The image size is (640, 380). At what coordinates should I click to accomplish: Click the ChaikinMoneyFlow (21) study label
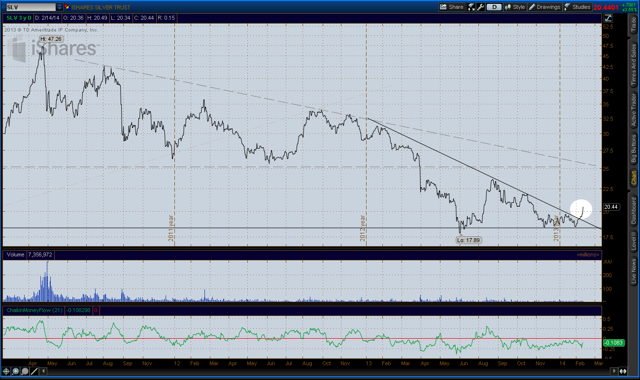34,311
